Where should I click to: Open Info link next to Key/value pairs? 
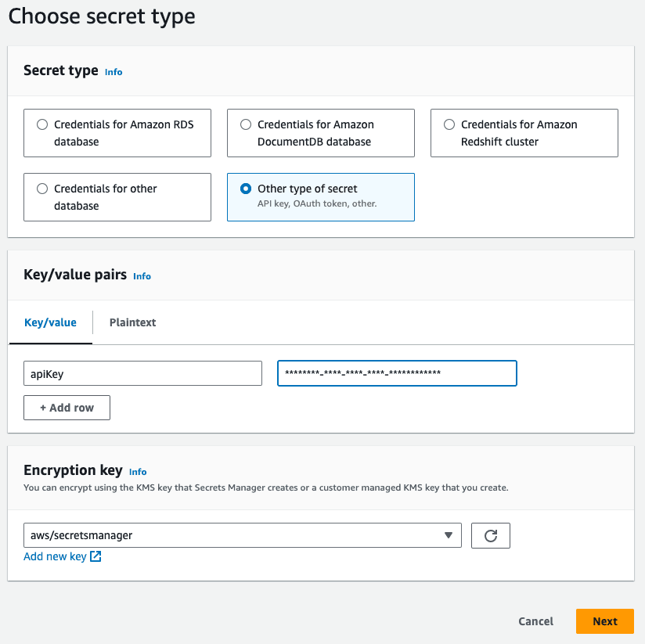(142, 276)
